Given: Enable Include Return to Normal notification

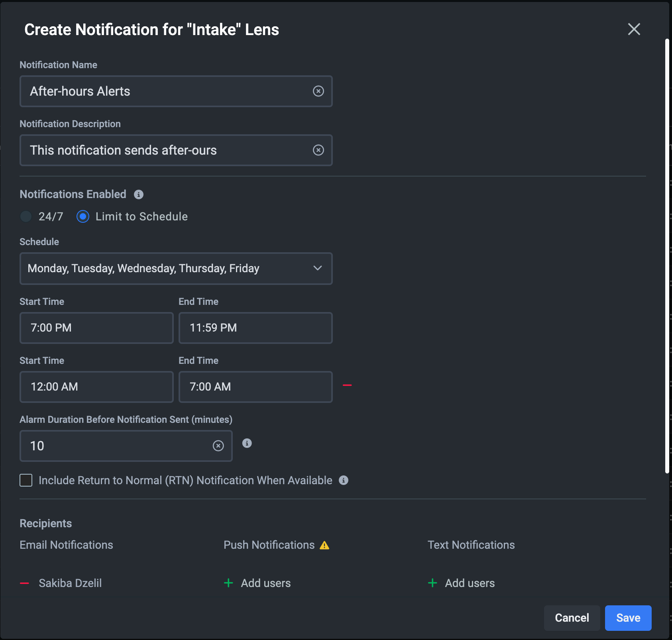Looking at the screenshot, I should [x=26, y=480].
